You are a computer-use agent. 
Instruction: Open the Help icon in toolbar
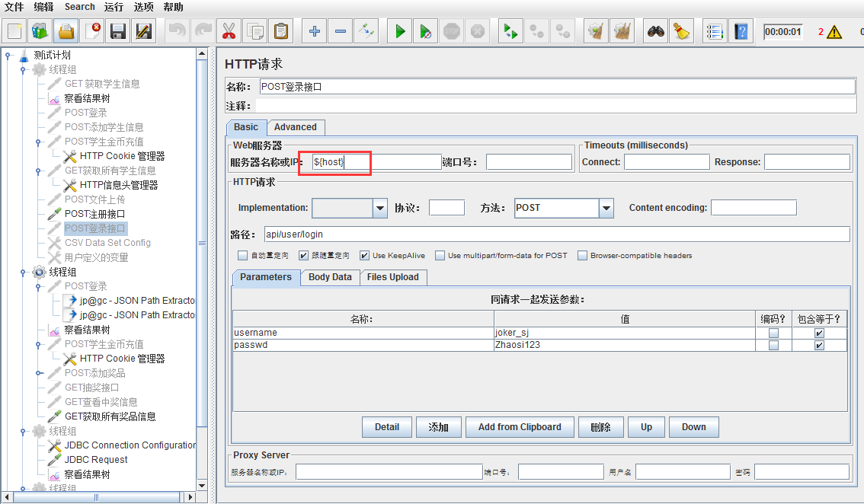tap(741, 31)
